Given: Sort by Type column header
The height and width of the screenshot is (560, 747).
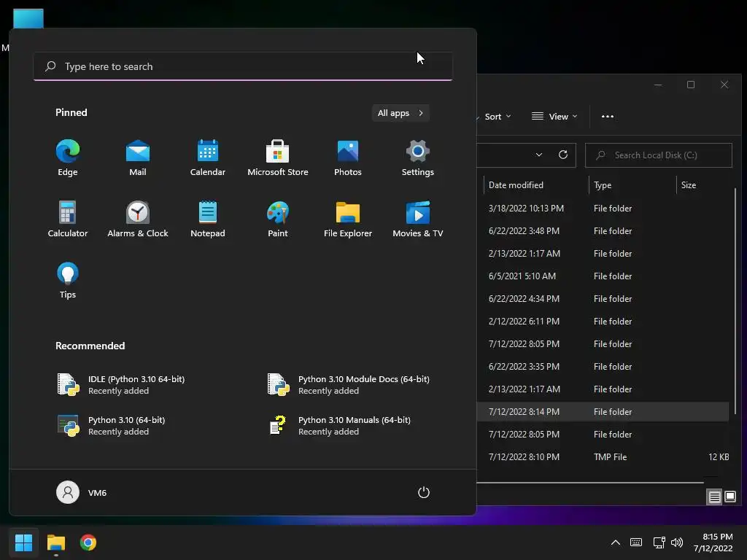Looking at the screenshot, I should coord(632,184).
